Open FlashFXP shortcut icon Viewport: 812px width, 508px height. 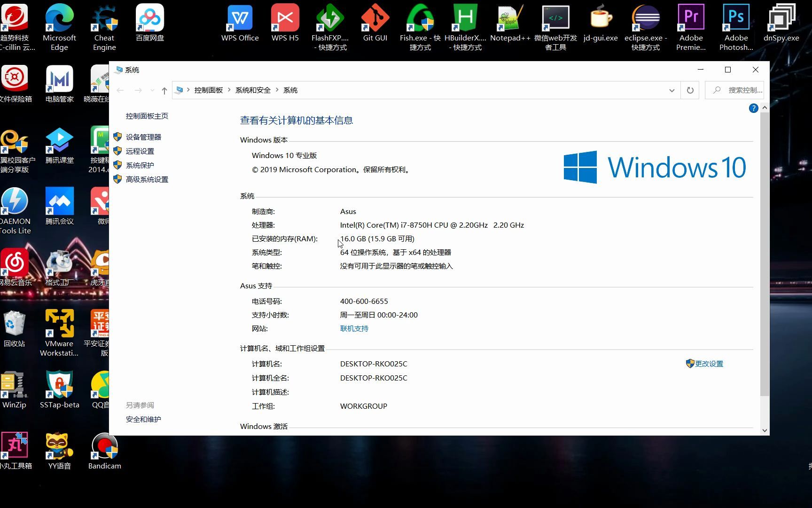tap(330, 27)
